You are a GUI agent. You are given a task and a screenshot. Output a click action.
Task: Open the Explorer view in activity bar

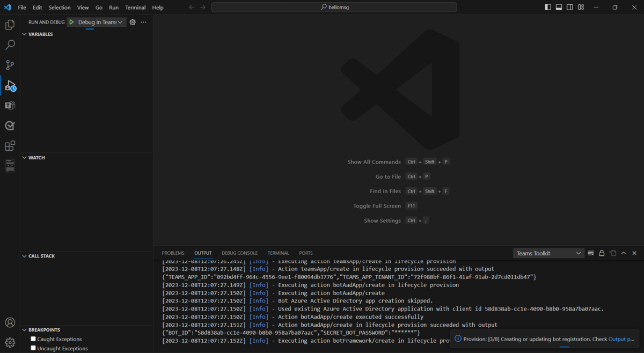(10, 25)
